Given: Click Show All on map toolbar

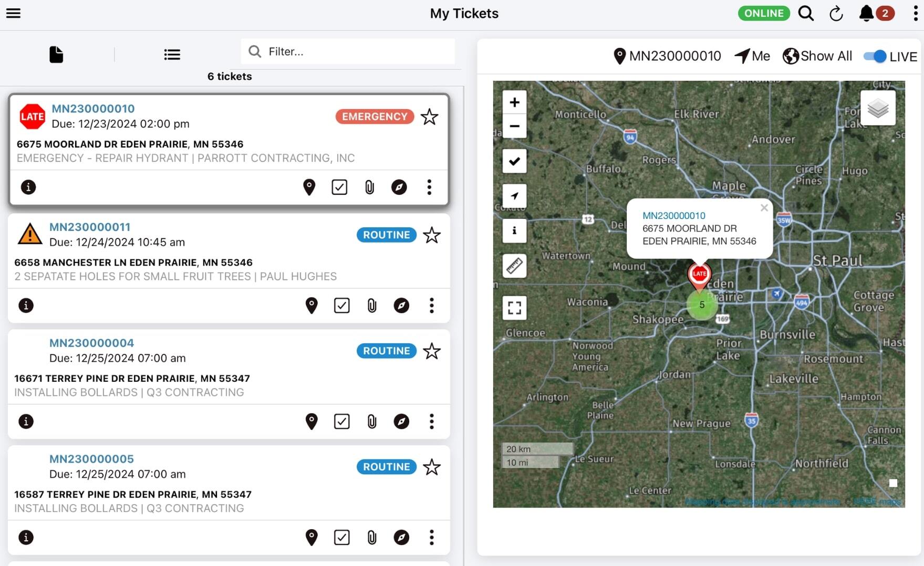Looking at the screenshot, I should pyautogui.click(x=817, y=56).
